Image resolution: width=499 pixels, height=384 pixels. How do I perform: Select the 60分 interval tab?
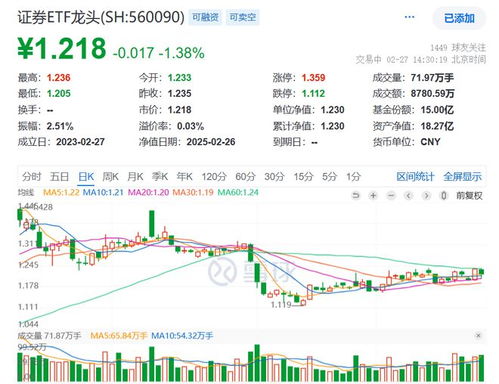[245, 176]
